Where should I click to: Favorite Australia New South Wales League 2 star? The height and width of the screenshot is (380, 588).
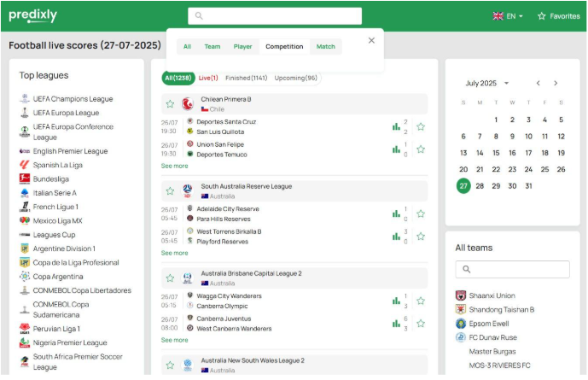tap(170, 365)
